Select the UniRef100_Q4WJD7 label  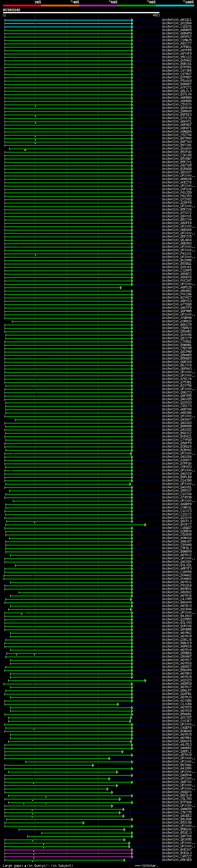point(177,541)
